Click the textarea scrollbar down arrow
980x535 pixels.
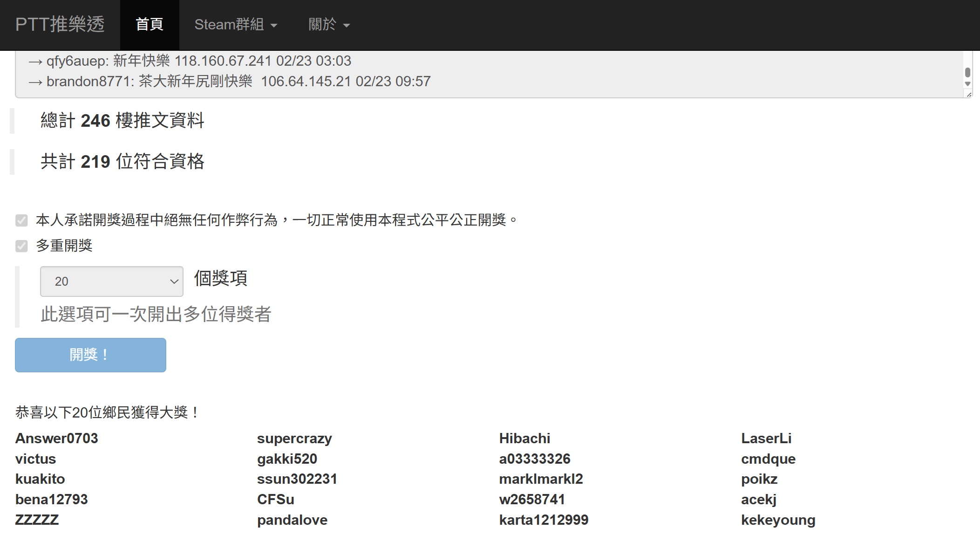(967, 84)
